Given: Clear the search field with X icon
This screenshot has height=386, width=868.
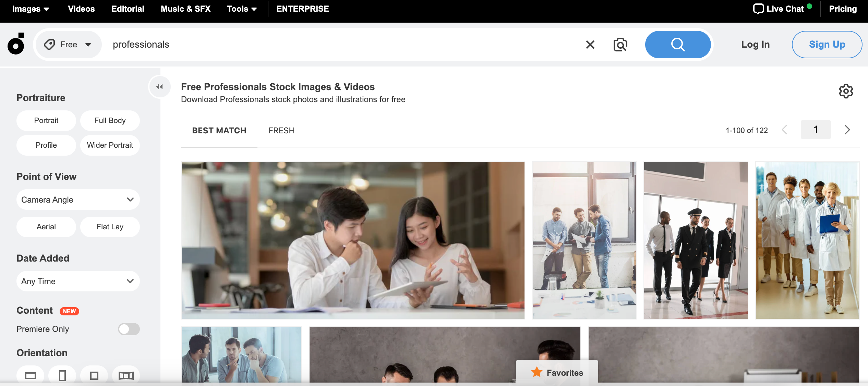Looking at the screenshot, I should 590,45.
